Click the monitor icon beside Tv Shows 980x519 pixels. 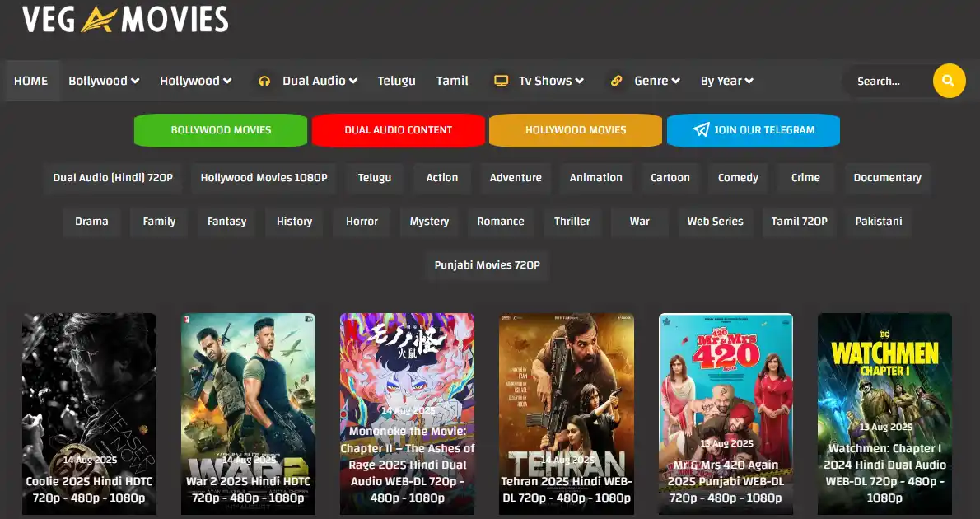(x=501, y=81)
